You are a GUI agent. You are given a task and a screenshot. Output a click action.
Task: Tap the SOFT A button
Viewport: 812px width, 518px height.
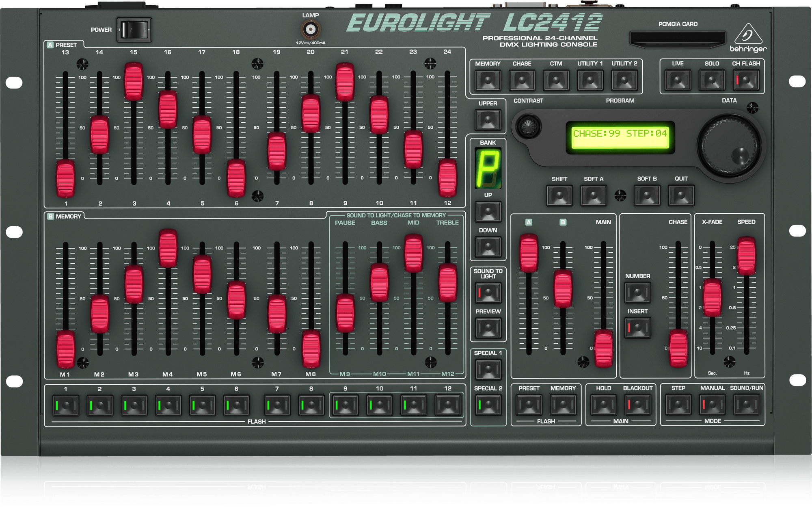coord(593,196)
